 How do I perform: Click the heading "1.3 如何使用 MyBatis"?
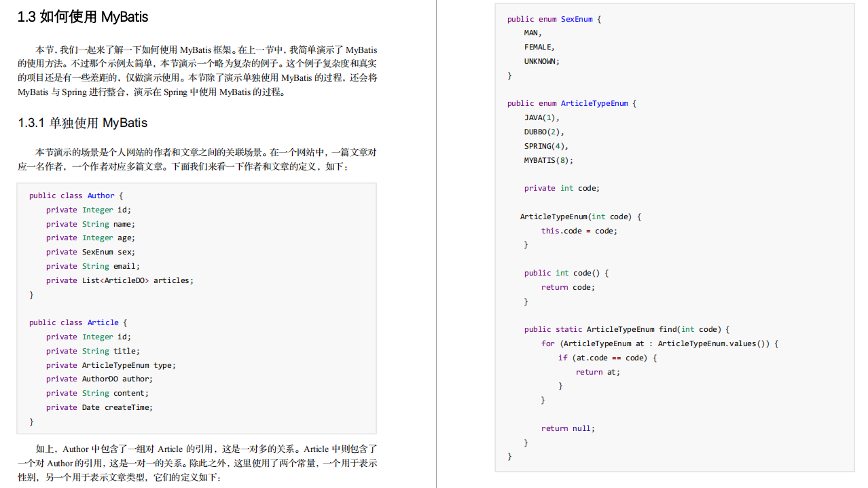coord(83,17)
